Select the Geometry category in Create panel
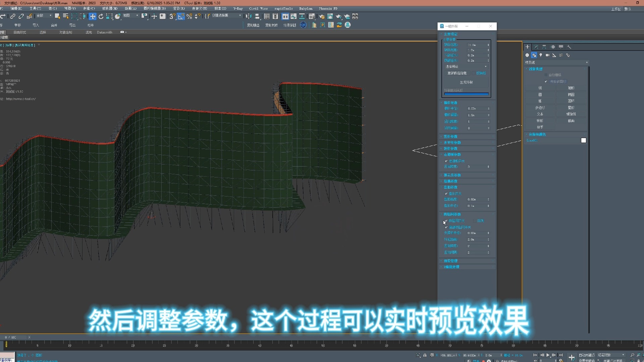The width and height of the screenshot is (644, 362). [x=527, y=55]
